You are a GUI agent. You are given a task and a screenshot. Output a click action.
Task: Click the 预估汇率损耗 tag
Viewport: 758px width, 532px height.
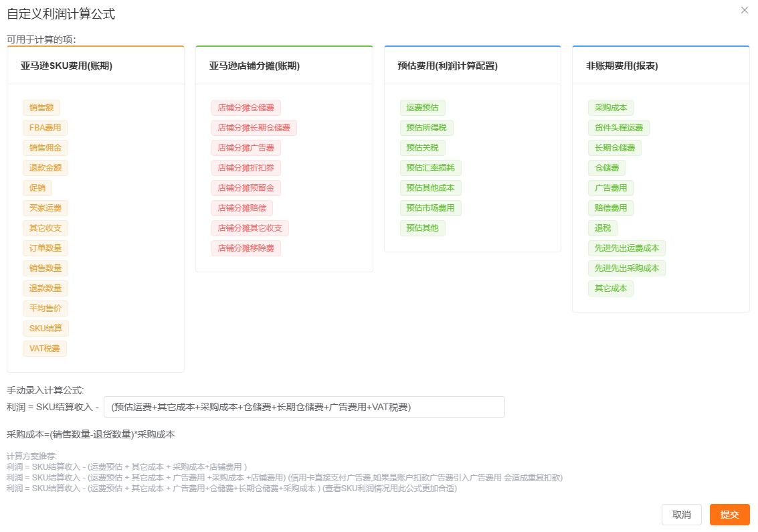pos(431,168)
